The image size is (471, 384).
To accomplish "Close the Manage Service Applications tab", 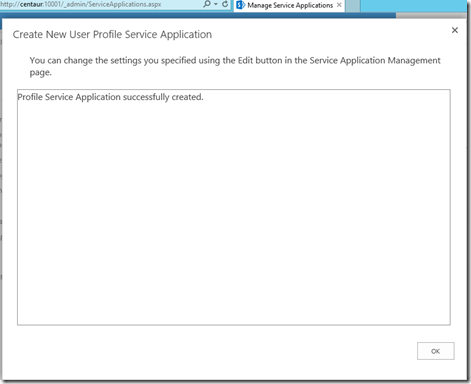I will (x=339, y=5).
